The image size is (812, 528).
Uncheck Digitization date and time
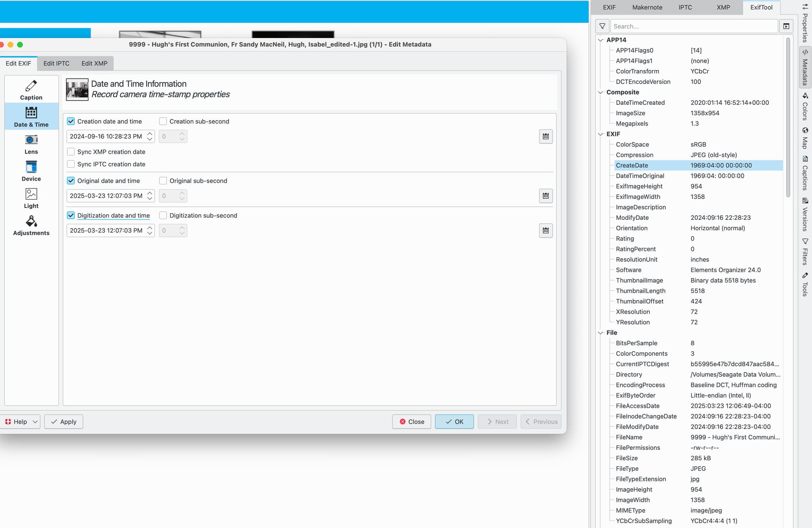(x=71, y=216)
